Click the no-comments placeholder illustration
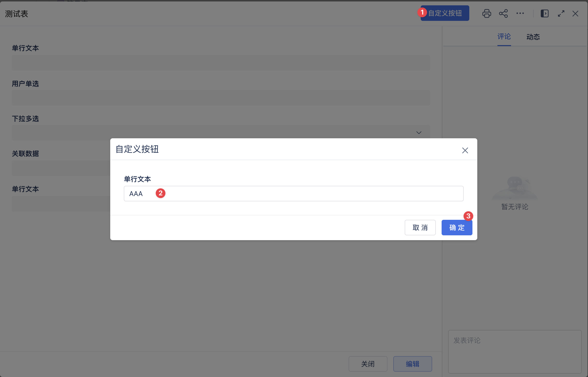The width and height of the screenshot is (588, 377). click(514, 191)
